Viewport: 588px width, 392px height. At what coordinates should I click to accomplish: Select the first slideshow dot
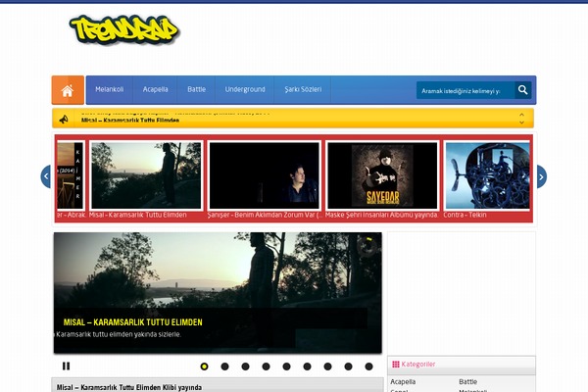coord(204,367)
